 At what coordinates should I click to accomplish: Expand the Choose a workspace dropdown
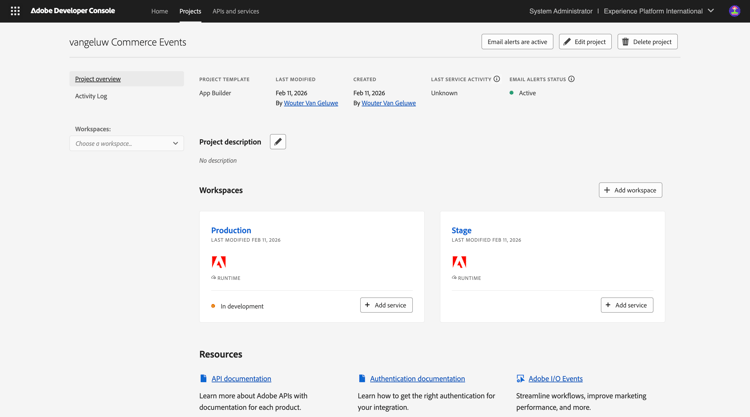coord(127,144)
